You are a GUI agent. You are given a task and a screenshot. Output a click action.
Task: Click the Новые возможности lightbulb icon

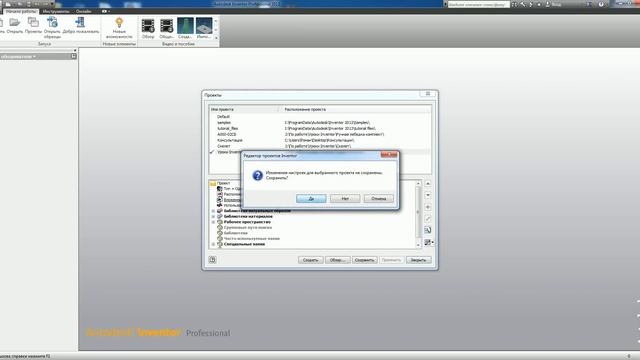coord(119,23)
